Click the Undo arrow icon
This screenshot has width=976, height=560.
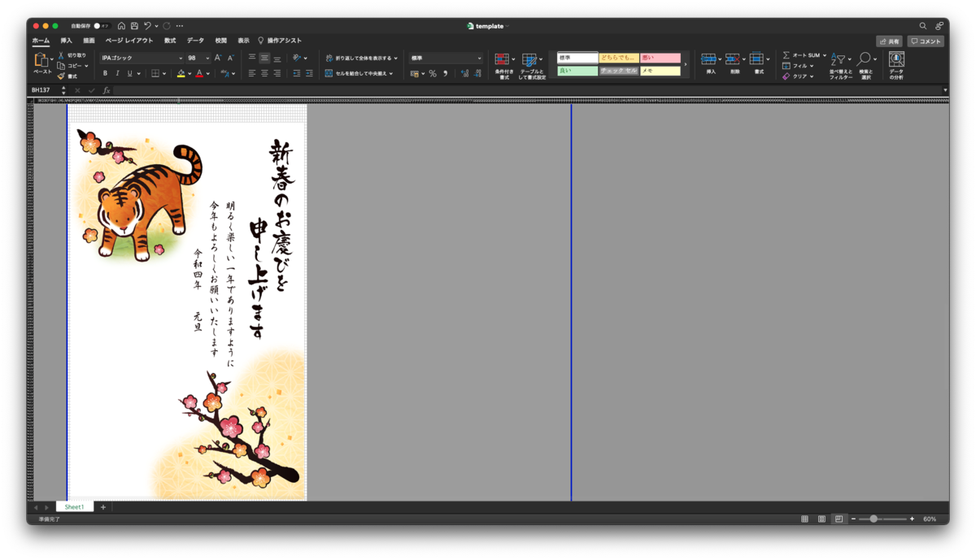click(x=147, y=26)
